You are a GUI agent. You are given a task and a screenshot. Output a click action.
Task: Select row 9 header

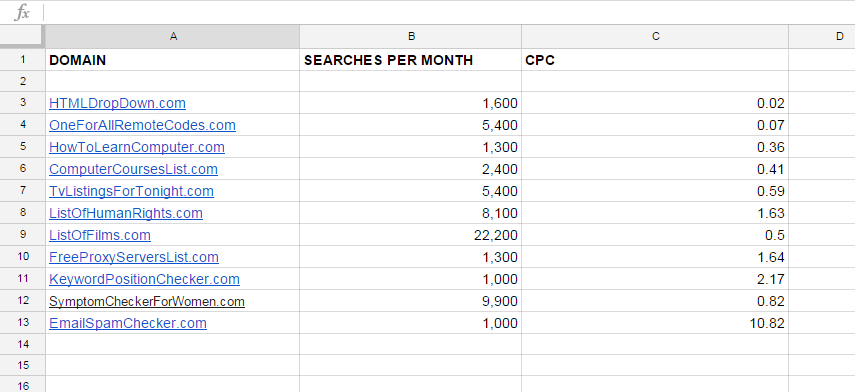pos(22,235)
